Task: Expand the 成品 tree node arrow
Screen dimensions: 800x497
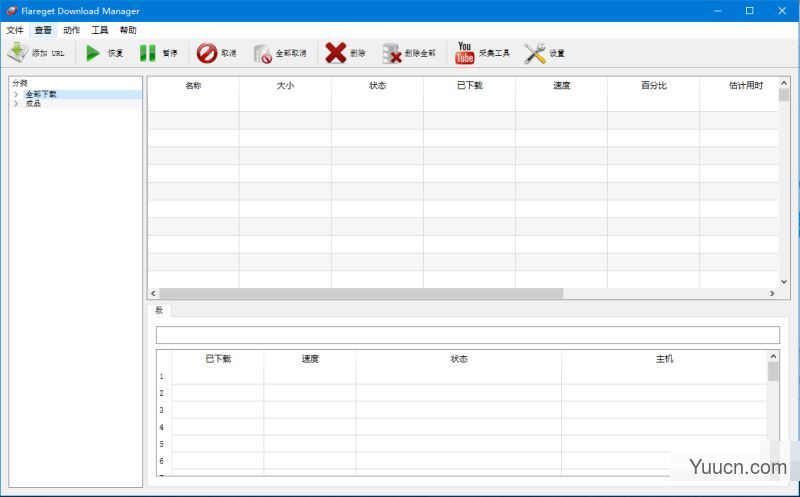Action: (16, 104)
